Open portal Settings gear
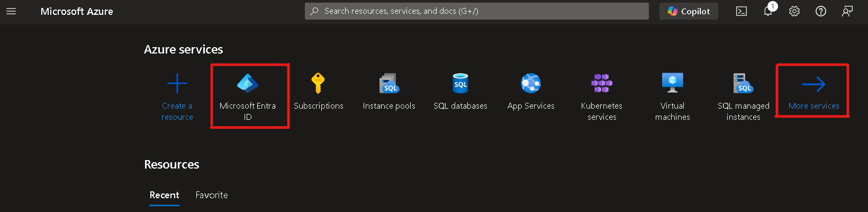This screenshot has height=212, width=868. pos(794,11)
